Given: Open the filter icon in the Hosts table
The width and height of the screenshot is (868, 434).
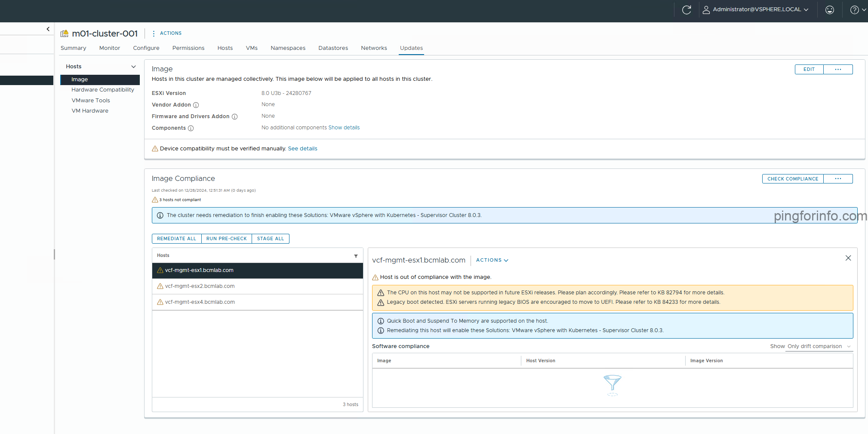Looking at the screenshot, I should [356, 256].
